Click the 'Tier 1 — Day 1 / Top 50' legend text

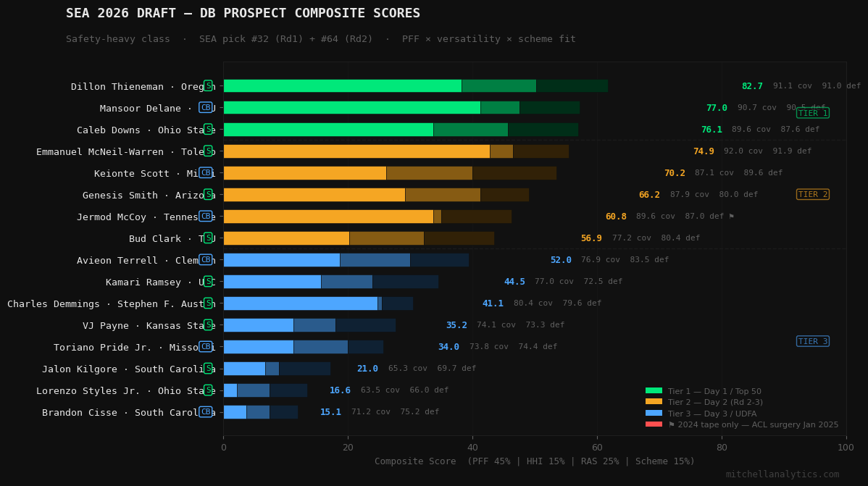click(x=714, y=391)
